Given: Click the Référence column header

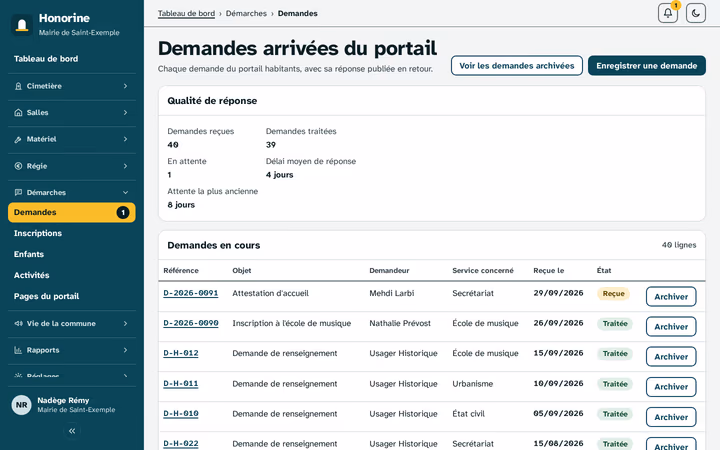Looking at the screenshot, I should click(x=181, y=270).
